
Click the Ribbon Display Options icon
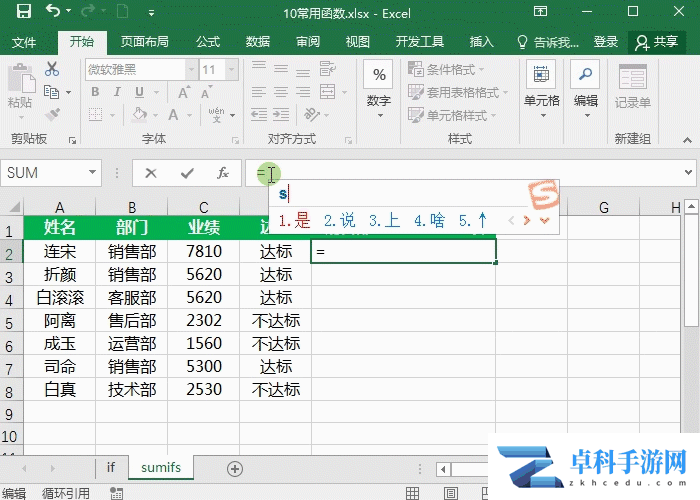pos(540,11)
